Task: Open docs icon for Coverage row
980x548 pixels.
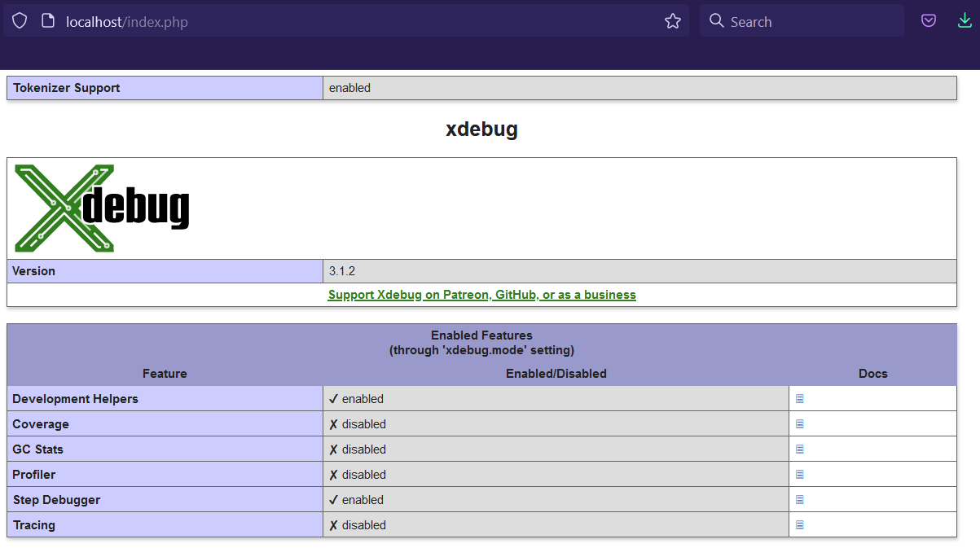Action: (x=800, y=424)
